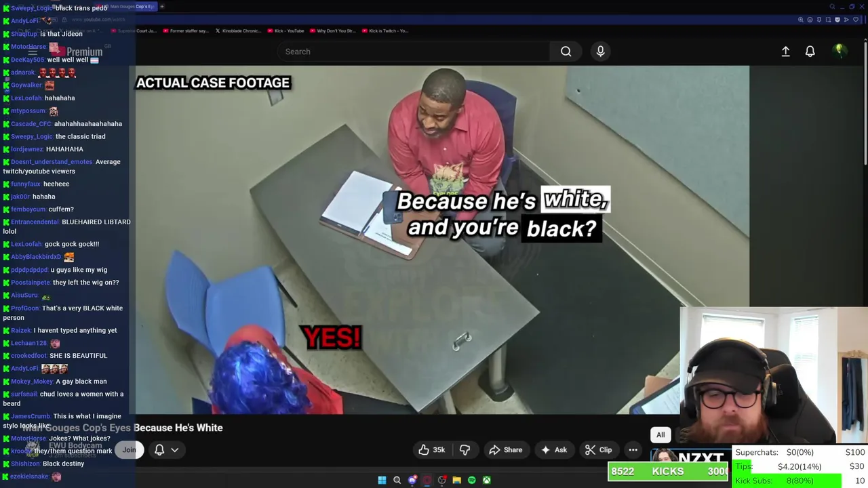Activate voice search microphone icon
Image resolution: width=868 pixels, height=488 pixels.
point(600,52)
